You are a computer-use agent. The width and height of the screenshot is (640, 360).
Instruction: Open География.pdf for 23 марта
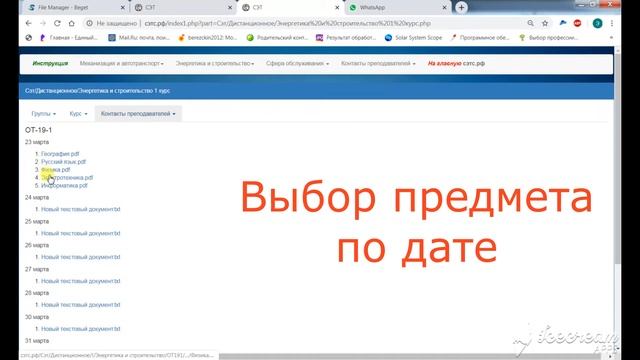click(60, 154)
